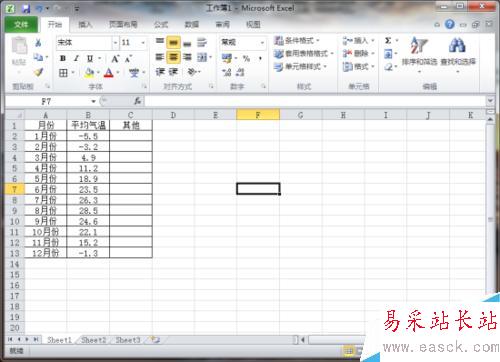Switch to Formulas tab
The image size is (500, 362).
161,24
